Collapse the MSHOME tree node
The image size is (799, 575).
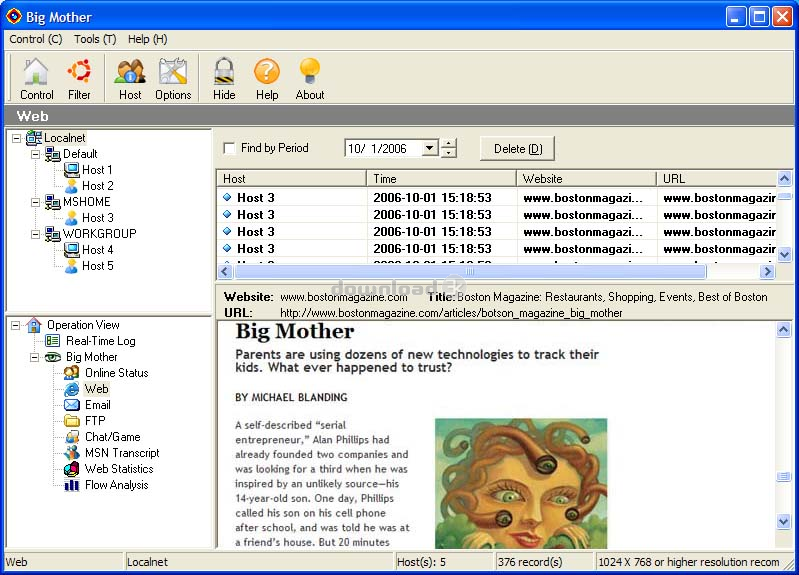click(x=36, y=202)
